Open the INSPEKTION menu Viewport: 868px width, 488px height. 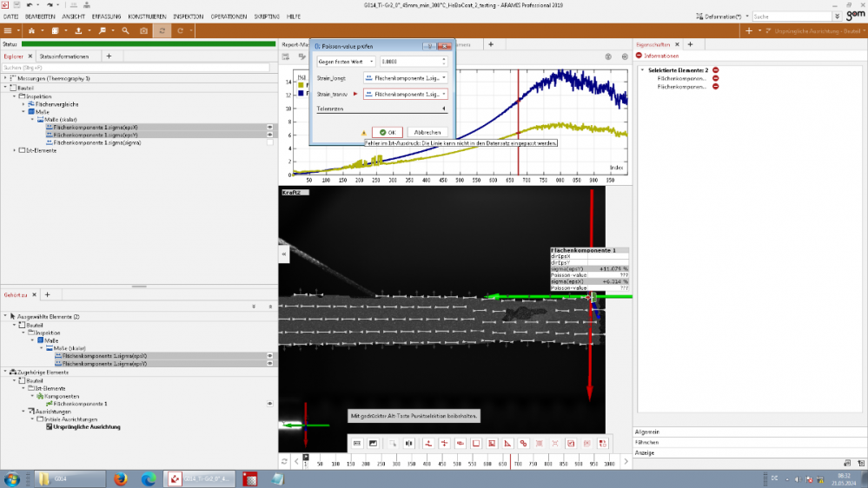(x=189, y=16)
